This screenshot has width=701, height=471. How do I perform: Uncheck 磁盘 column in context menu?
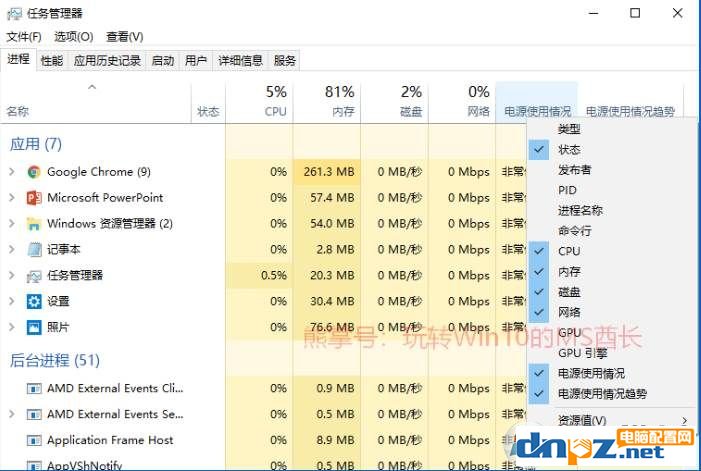pyautogui.click(x=539, y=292)
